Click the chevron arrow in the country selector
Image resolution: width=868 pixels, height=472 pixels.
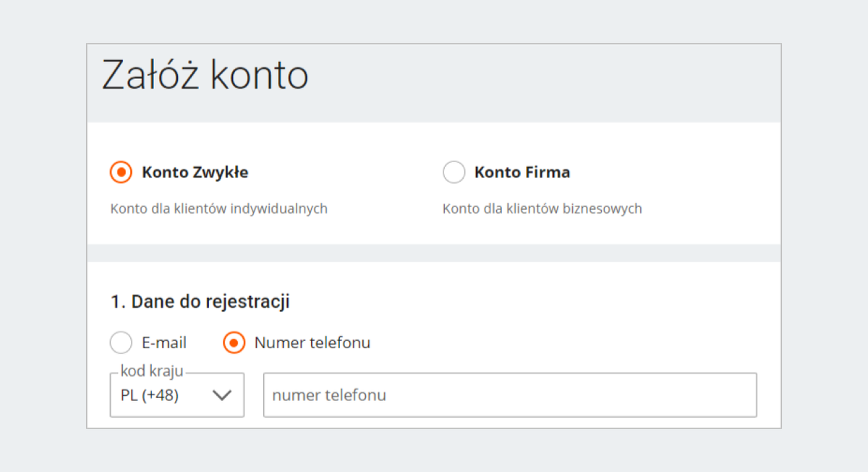tap(221, 395)
